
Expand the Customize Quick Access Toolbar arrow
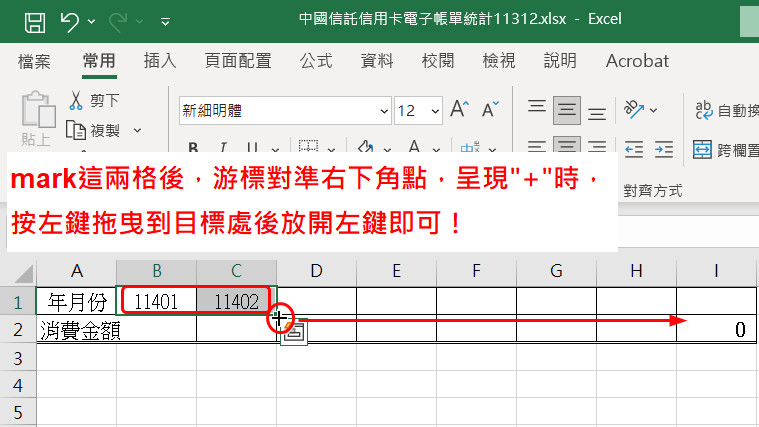click(x=165, y=20)
